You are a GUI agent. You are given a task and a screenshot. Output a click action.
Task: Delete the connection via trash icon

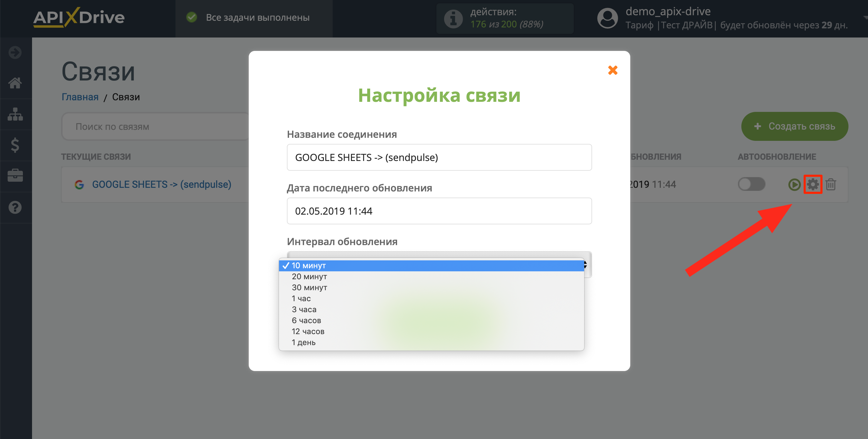(x=831, y=184)
